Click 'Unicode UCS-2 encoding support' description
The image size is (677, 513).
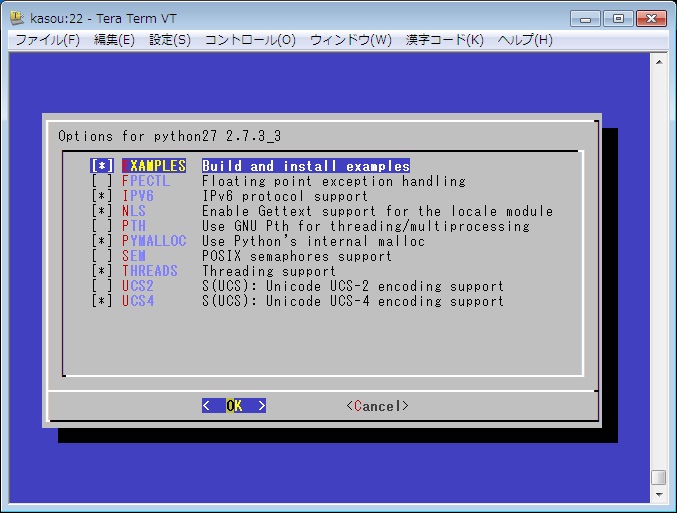[x=353, y=286]
